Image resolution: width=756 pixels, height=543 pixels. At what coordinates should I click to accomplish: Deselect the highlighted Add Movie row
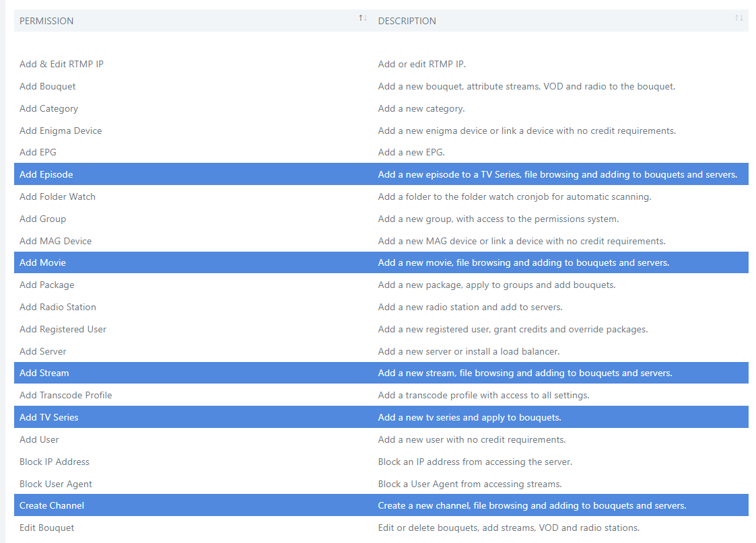pyautogui.click(x=382, y=262)
